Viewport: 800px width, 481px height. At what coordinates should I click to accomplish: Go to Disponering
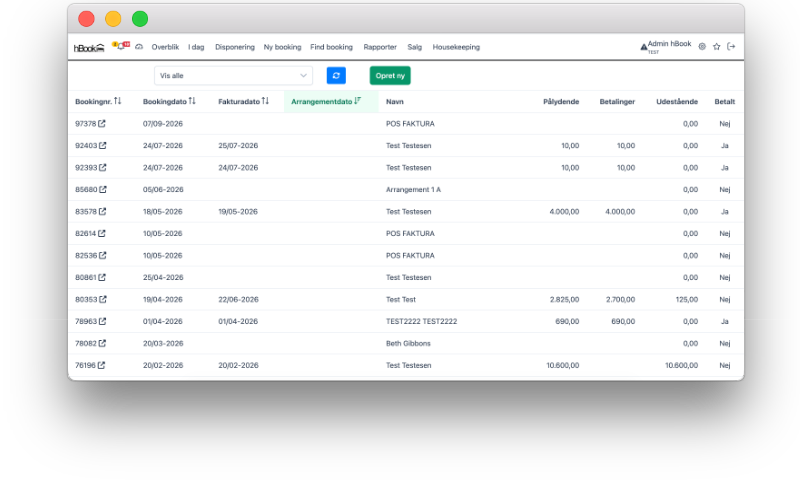(235, 47)
